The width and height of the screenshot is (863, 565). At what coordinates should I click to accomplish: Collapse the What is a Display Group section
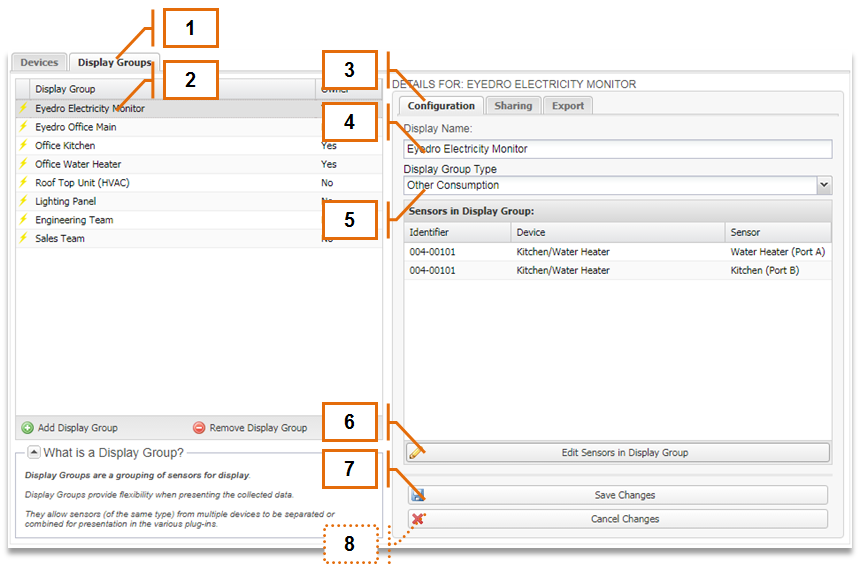(x=34, y=452)
